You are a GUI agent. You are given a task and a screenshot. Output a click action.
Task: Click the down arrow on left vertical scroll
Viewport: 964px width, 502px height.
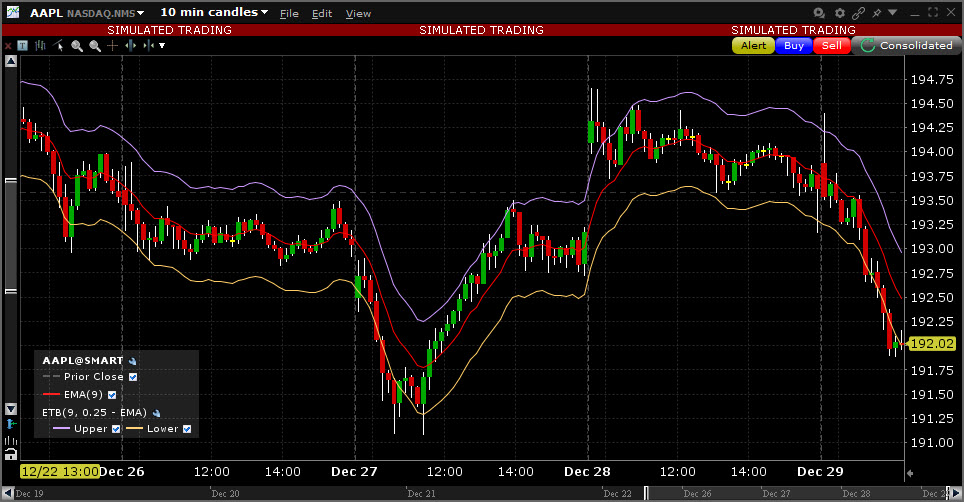tap(11, 409)
